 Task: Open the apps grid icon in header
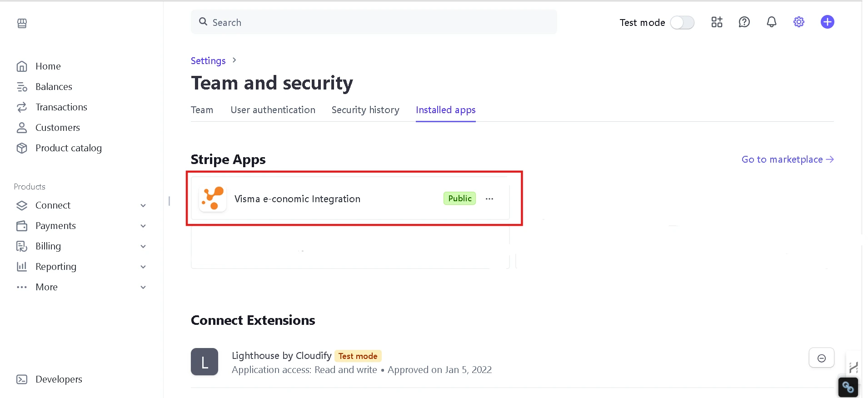(x=717, y=22)
